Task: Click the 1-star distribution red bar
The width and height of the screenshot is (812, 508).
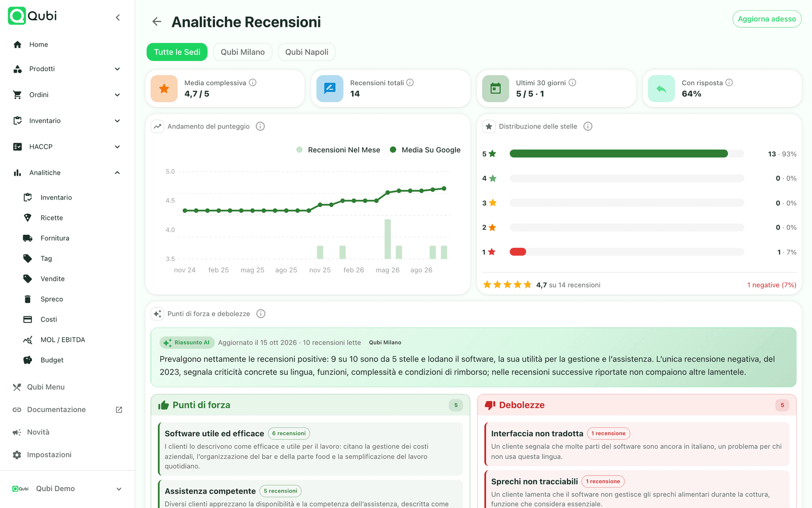Action: pos(518,252)
